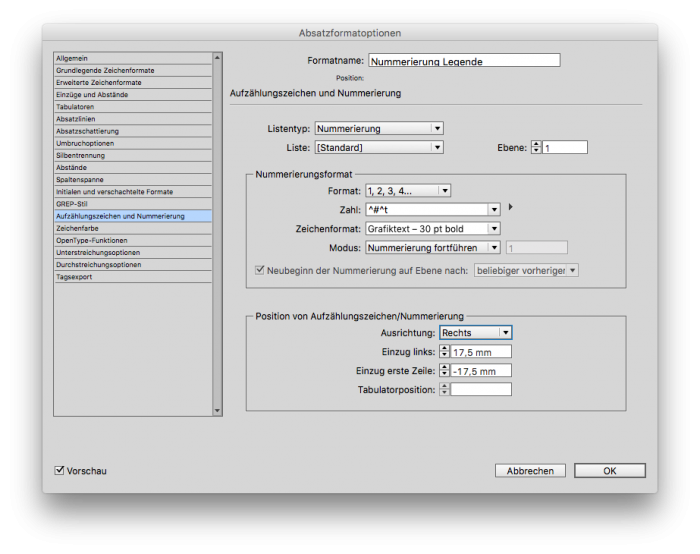Select the Silbentrennung category

point(133,155)
